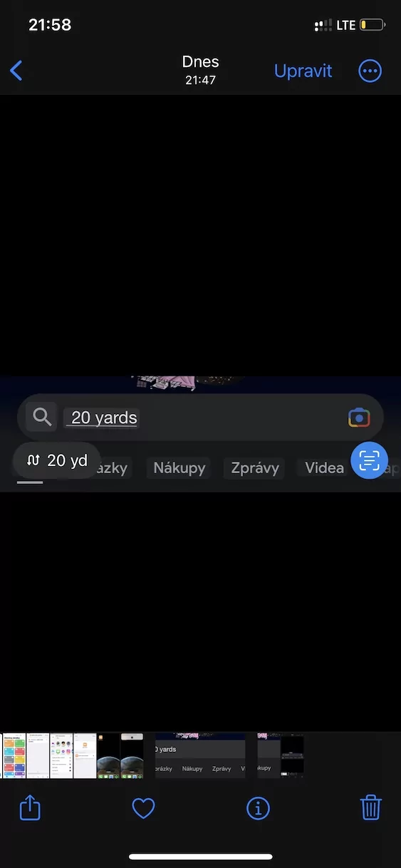Select the current 20 yards thumbnail
This screenshot has width=401, height=868.
click(x=200, y=755)
